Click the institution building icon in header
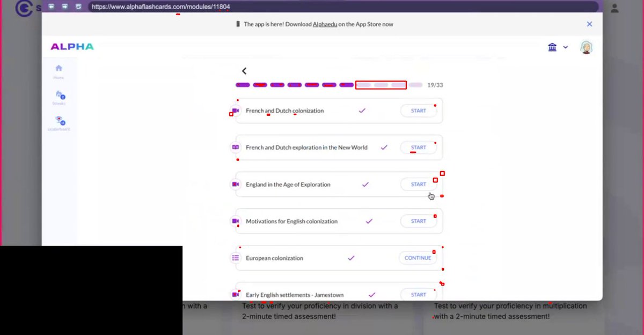Image resolution: width=644 pixels, height=335 pixels. point(552,47)
